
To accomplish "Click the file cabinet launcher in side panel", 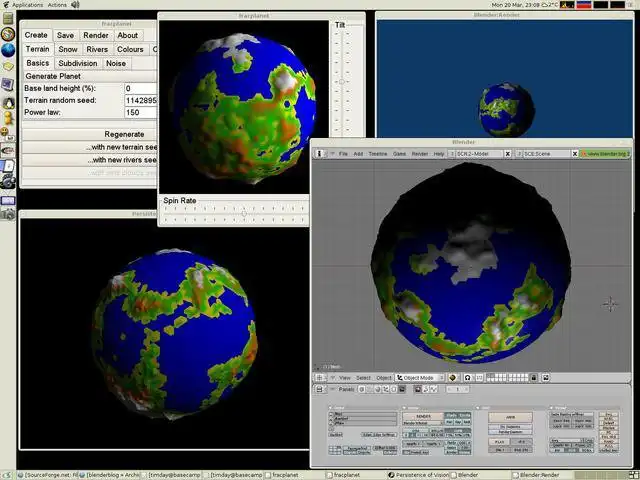I will point(8,18).
